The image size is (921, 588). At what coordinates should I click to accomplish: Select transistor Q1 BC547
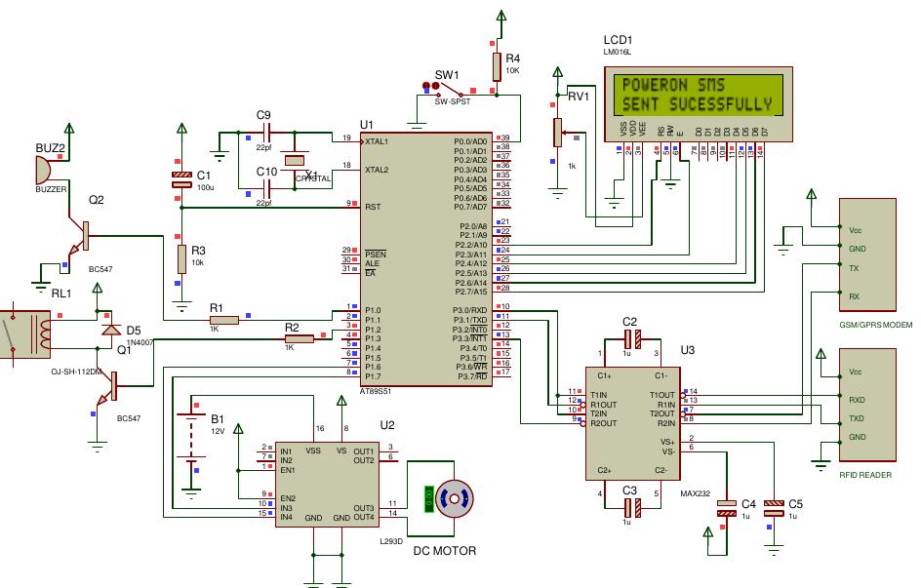[108, 387]
